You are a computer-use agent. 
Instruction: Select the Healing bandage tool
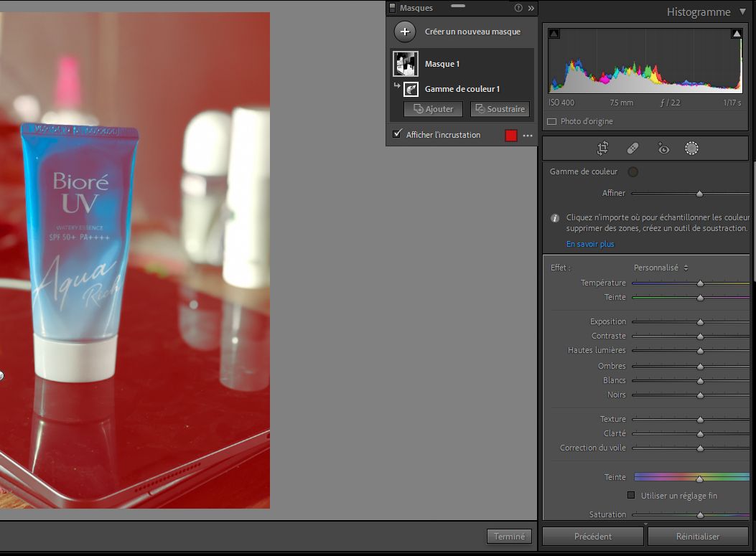coord(633,149)
